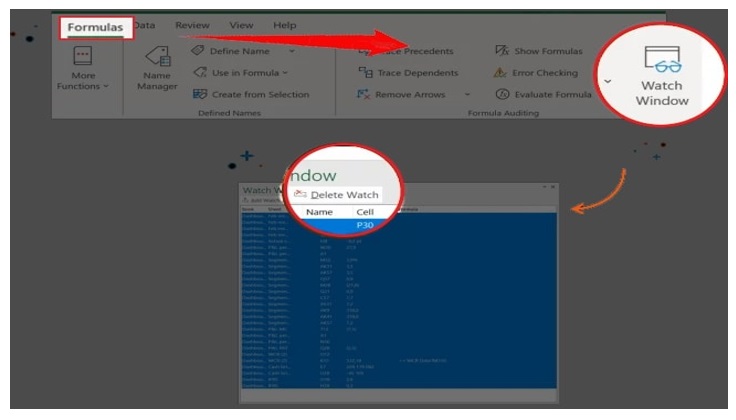Switch to the Formulas tab
Screen dimensions: 736x420
[94, 27]
